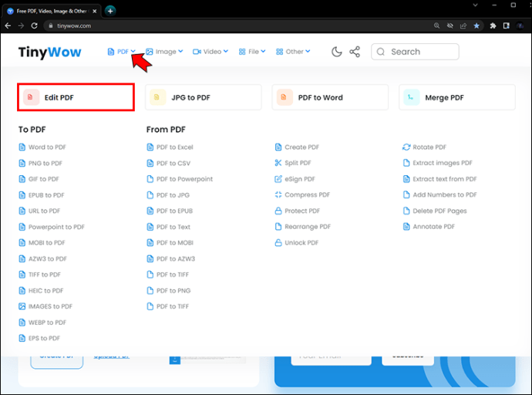Image resolution: width=532 pixels, height=395 pixels.
Task: Close the TinyWow browser tab
Action: [x=95, y=12]
